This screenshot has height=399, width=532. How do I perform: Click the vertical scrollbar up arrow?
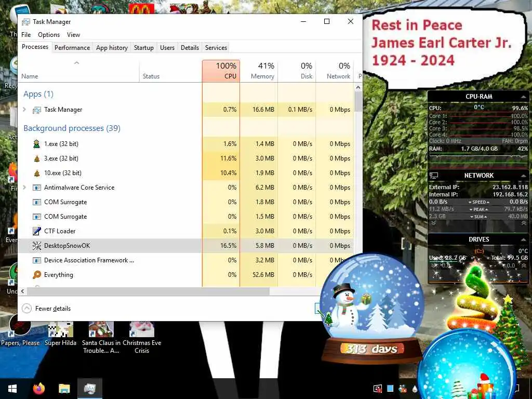point(358,87)
